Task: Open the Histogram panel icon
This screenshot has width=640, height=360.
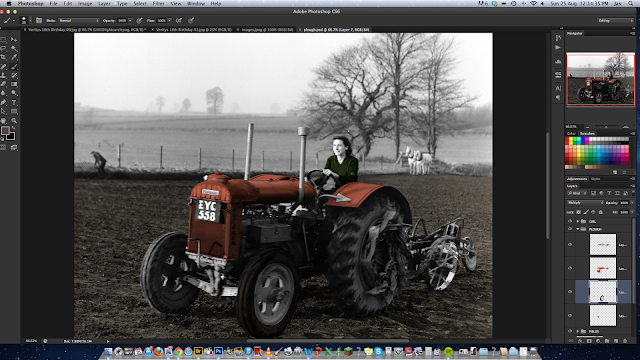Action: point(558,61)
